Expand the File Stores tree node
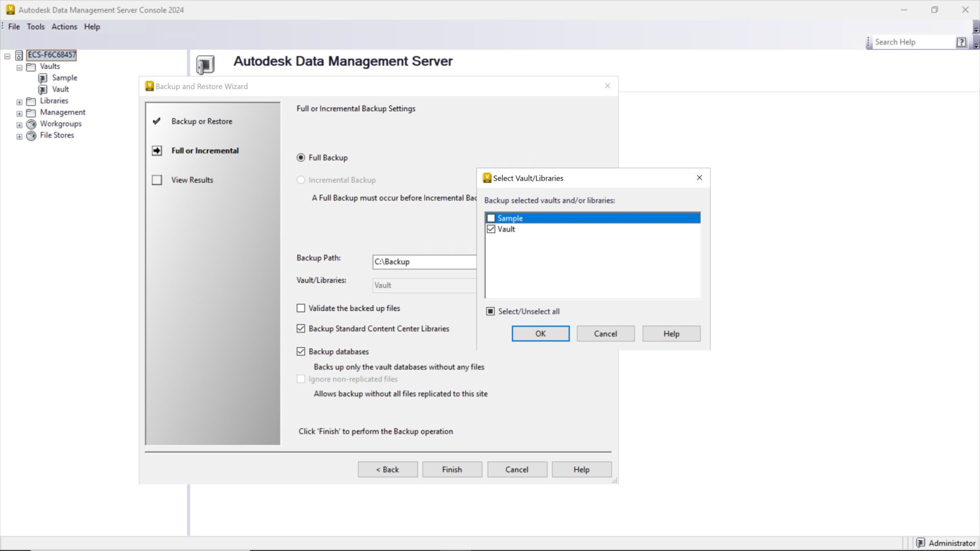 click(19, 136)
